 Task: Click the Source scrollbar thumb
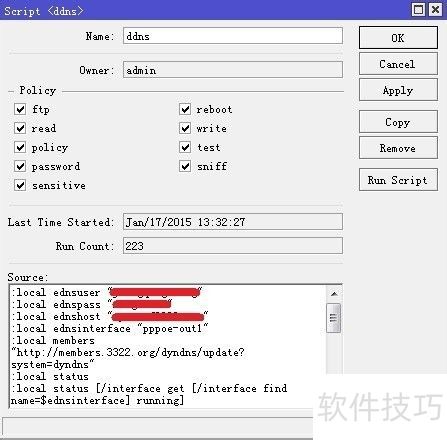tap(334, 318)
